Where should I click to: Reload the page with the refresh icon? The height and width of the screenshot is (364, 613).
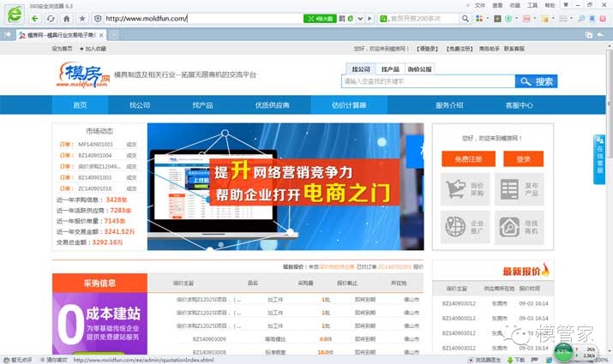tap(51, 18)
